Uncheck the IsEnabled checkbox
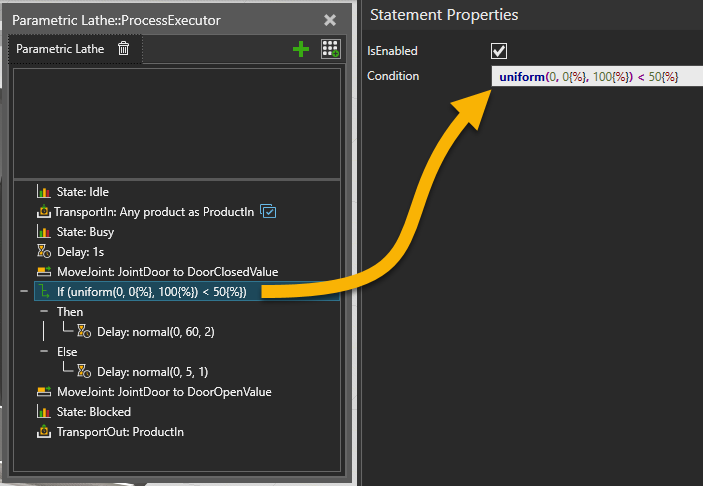Viewport: 703px width, 486px height. pyautogui.click(x=499, y=51)
